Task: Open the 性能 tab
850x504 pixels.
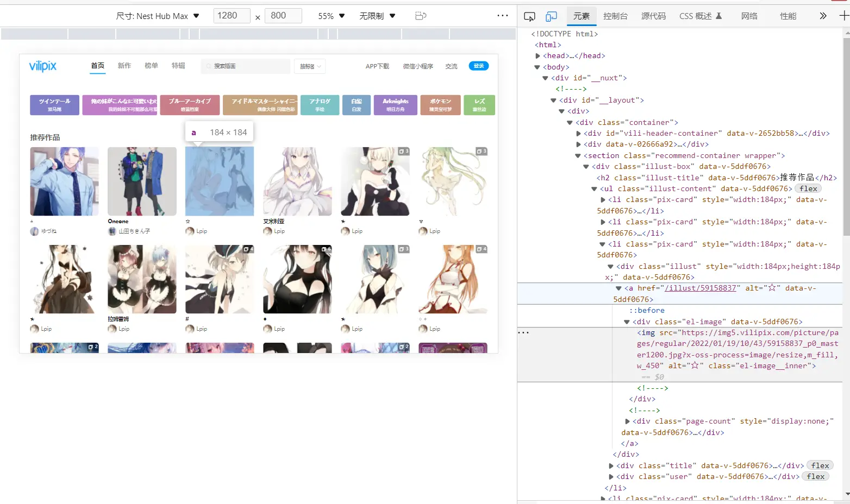Action: coord(788,16)
